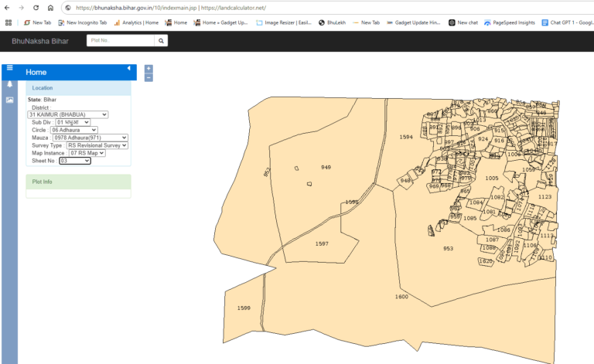Change the Survey Type dropdown selection
Screen dimensions: 594x364
(97, 145)
